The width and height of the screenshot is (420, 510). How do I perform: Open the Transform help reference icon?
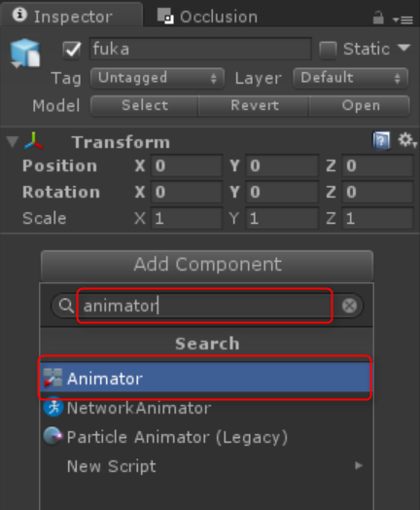pyautogui.click(x=381, y=141)
